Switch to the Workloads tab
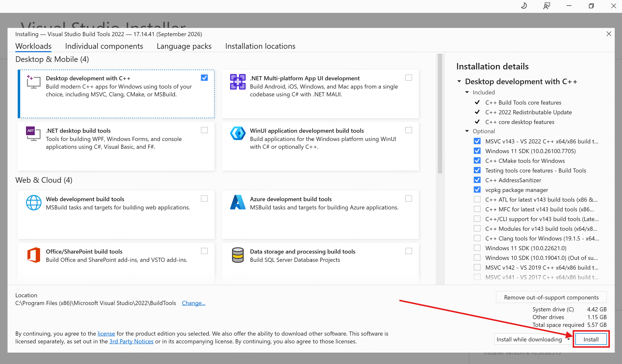The height and width of the screenshot is (364, 622). (33, 46)
